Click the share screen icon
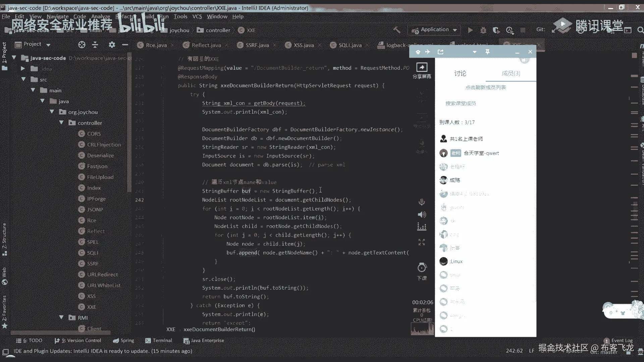This screenshot has width=644, height=362. [422, 67]
